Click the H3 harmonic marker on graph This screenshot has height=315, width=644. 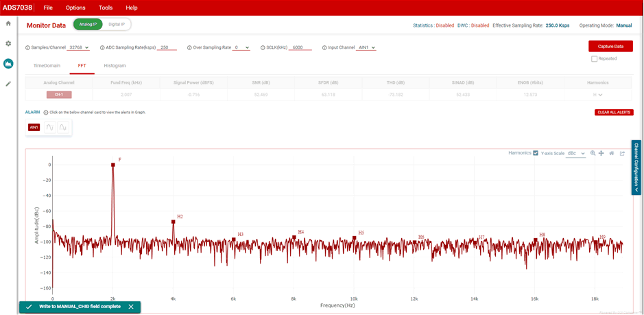click(x=234, y=240)
